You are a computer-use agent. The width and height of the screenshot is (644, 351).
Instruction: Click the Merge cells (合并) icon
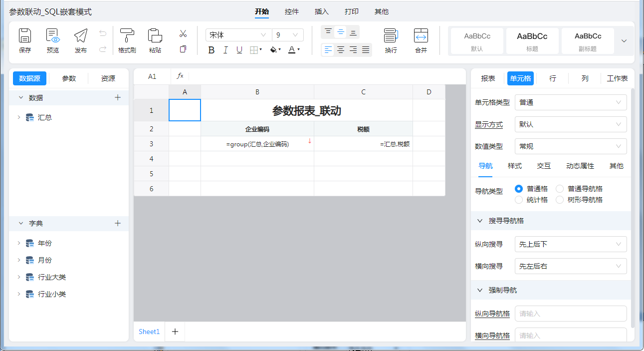coord(421,36)
